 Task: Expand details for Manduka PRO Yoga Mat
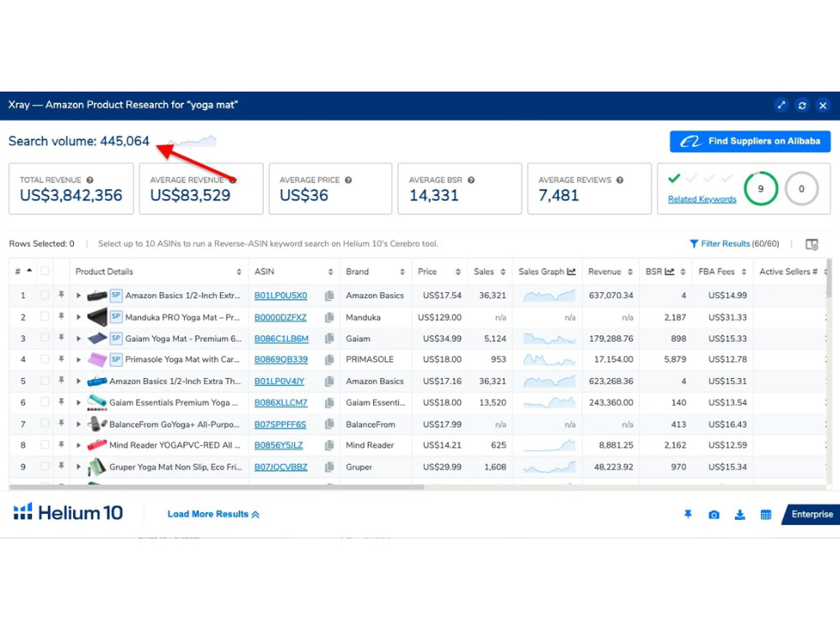click(x=79, y=318)
